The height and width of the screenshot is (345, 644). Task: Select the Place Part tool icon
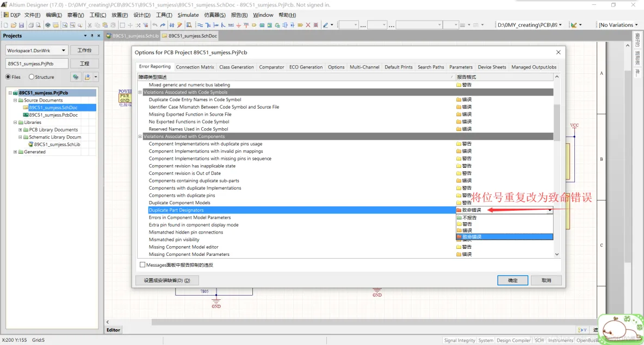(x=254, y=25)
